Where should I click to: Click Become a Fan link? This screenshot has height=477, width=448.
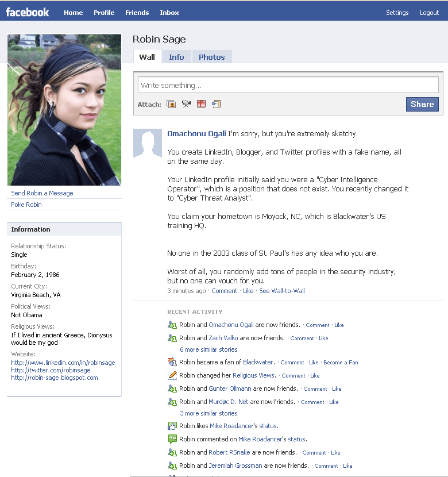click(341, 362)
